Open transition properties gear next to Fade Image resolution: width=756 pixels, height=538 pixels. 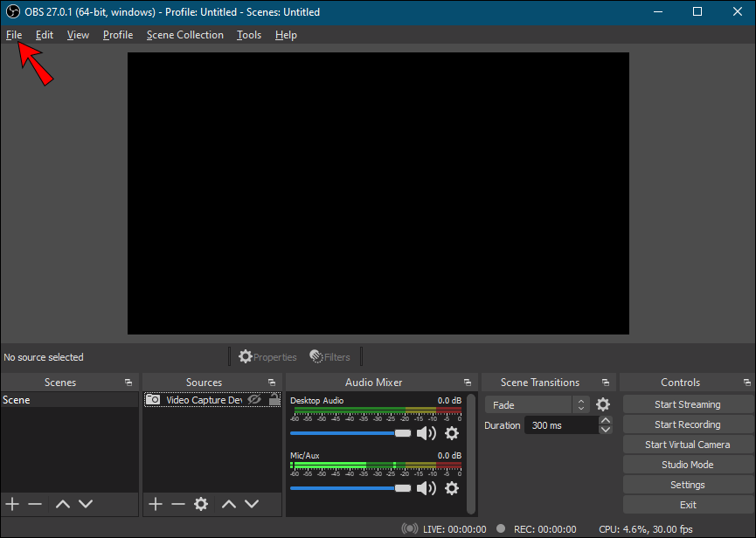(603, 404)
